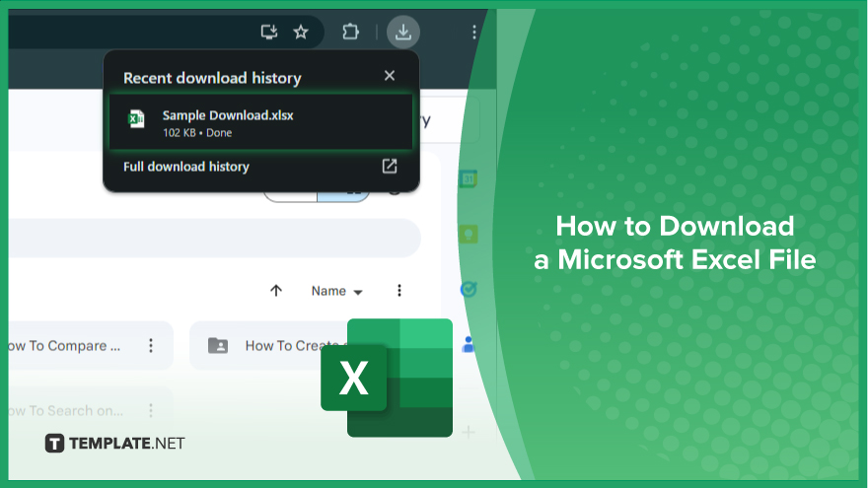Open the Chrome downloads toolbar icon
Viewport: 868px width, 488px height.
(403, 33)
